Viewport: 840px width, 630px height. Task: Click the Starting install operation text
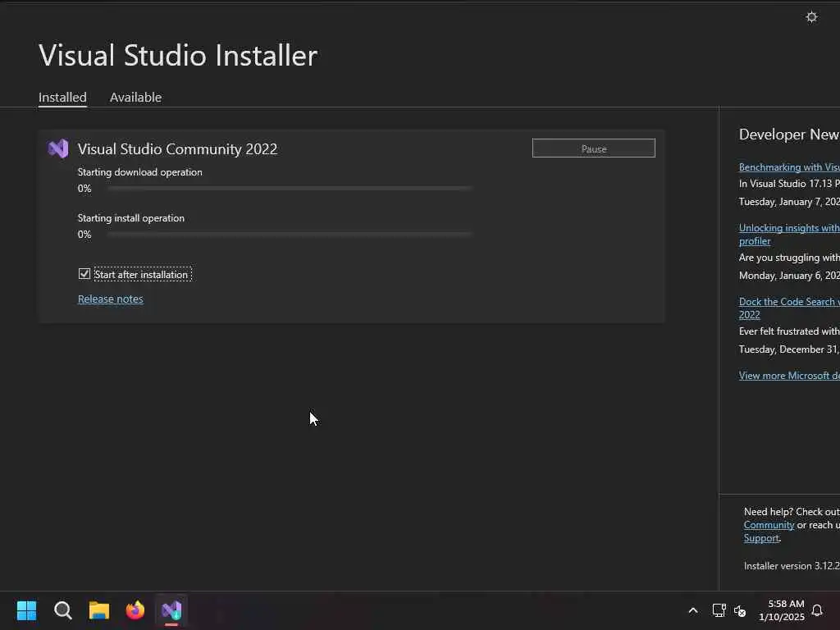click(x=130, y=218)
